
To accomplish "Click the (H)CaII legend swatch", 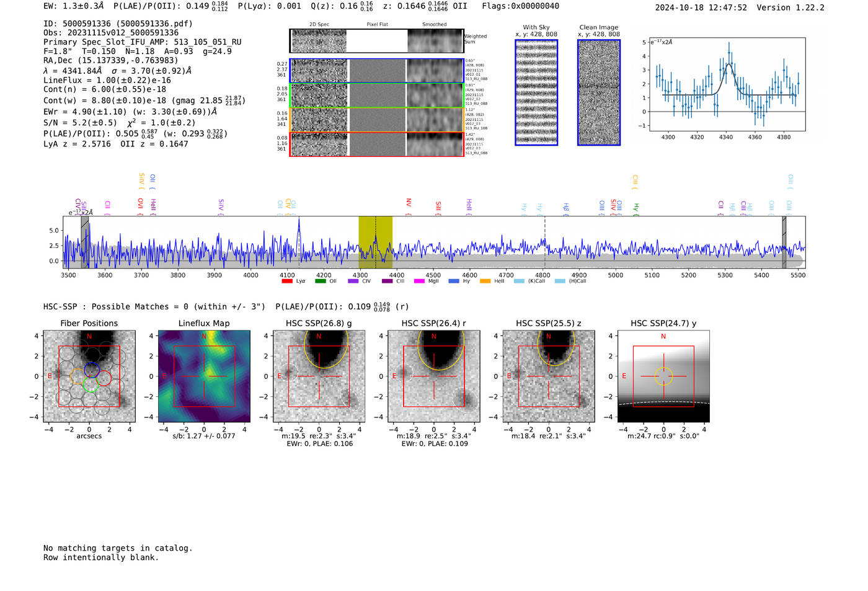I will 560,281.
